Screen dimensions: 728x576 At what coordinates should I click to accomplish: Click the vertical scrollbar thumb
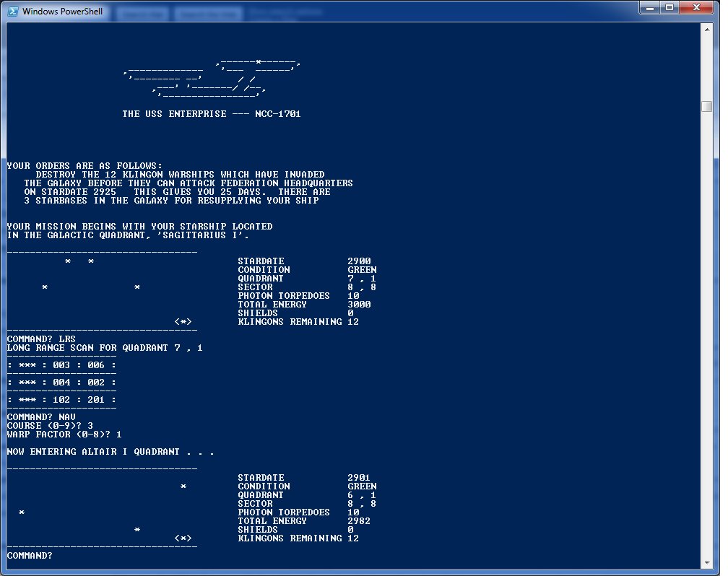click(706, 106)
